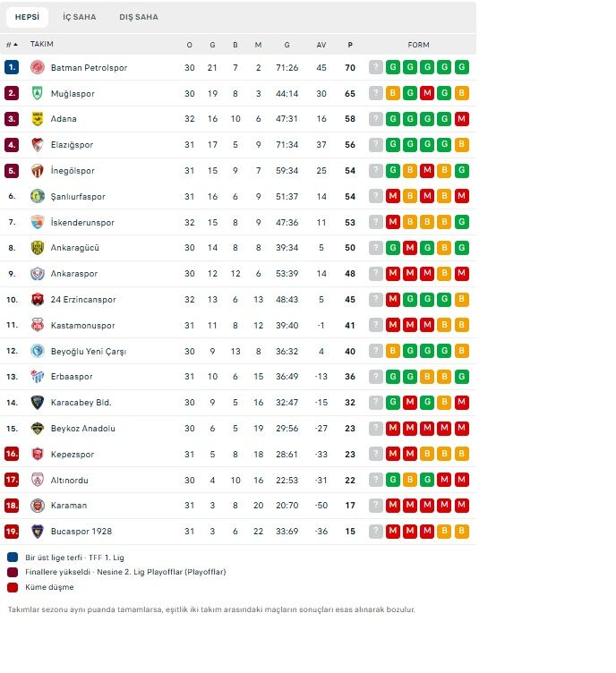The height and width of the screenshot is (673, 616).
Task: Switch to the İÇ SAHA tab
Action: [80, 17]
